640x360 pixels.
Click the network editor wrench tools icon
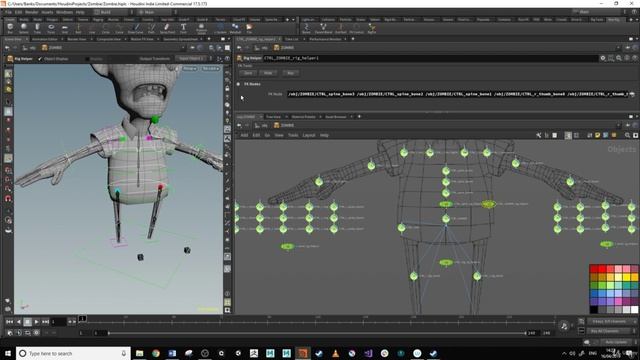pos(539,135)
